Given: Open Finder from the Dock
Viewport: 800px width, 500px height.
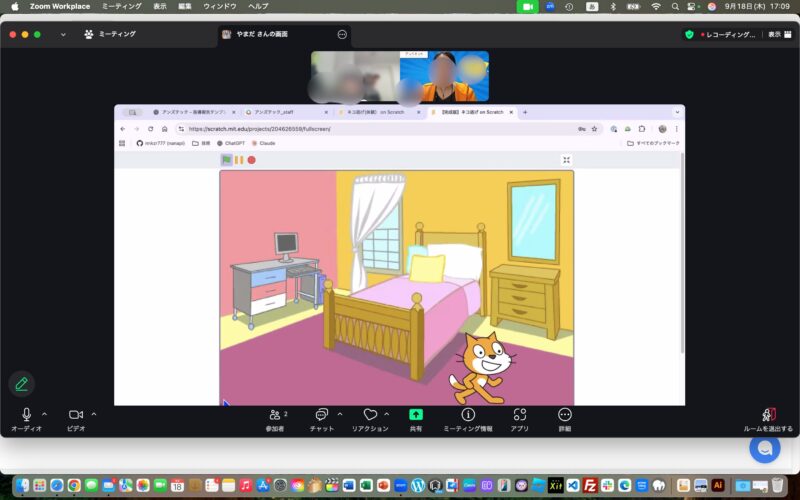Looking at the screenshot, I should 23,485.
